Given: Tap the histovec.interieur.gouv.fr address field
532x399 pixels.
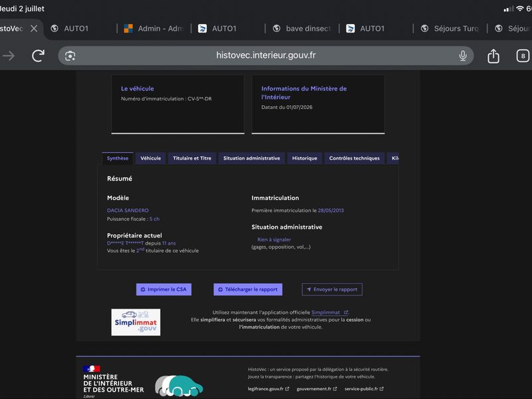Looking at the screenshot, I should (265, 56).
